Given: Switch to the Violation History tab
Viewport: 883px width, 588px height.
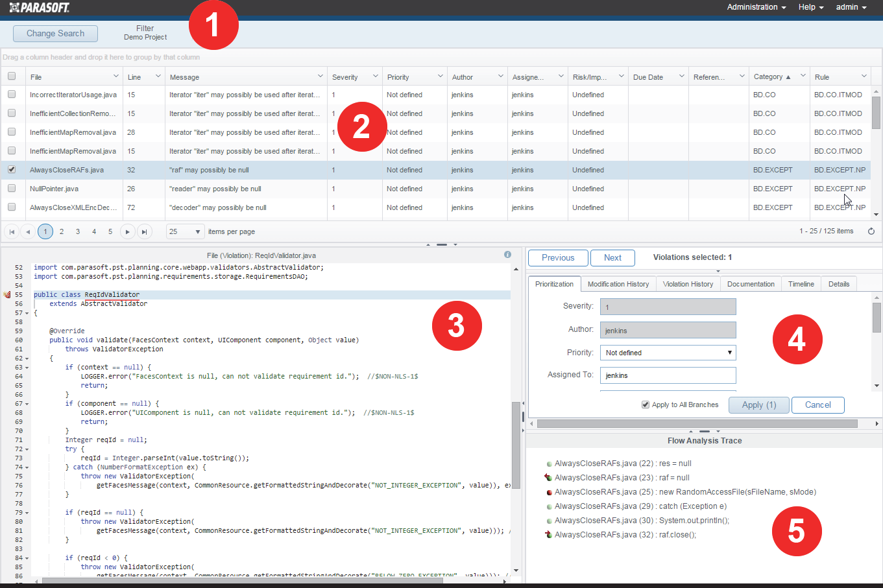Looking at the screenshot, I should [688, 284].
